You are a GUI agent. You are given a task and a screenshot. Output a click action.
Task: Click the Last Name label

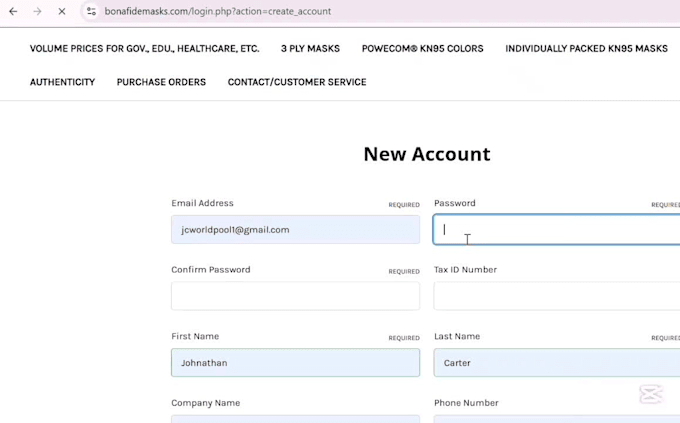pyautogui.click(x=457, y=336)
